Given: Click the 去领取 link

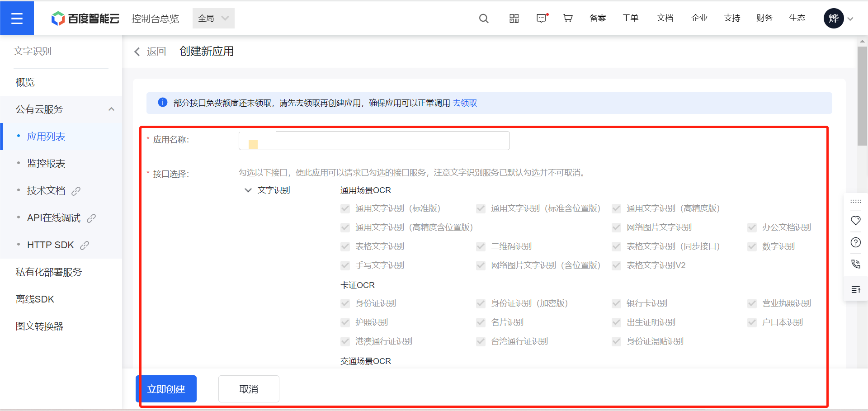Looking at the screenshot, I should [465, 103].
